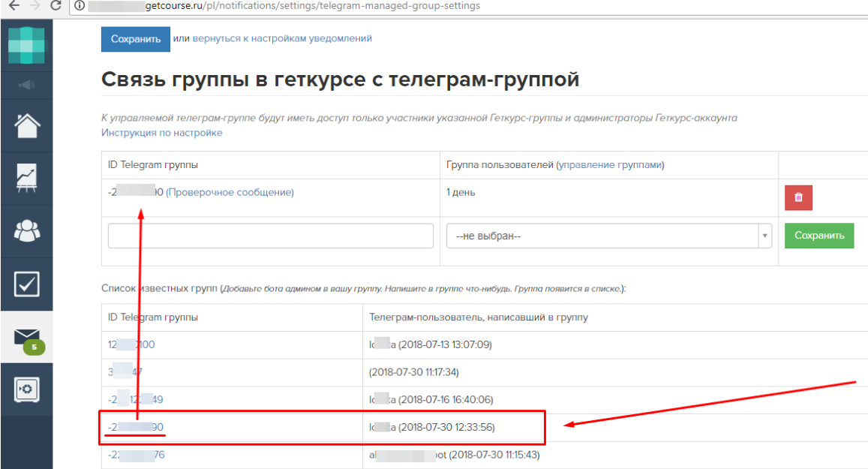
Task: Click the green Сохранить button
Action: click(x=819, y=236)
